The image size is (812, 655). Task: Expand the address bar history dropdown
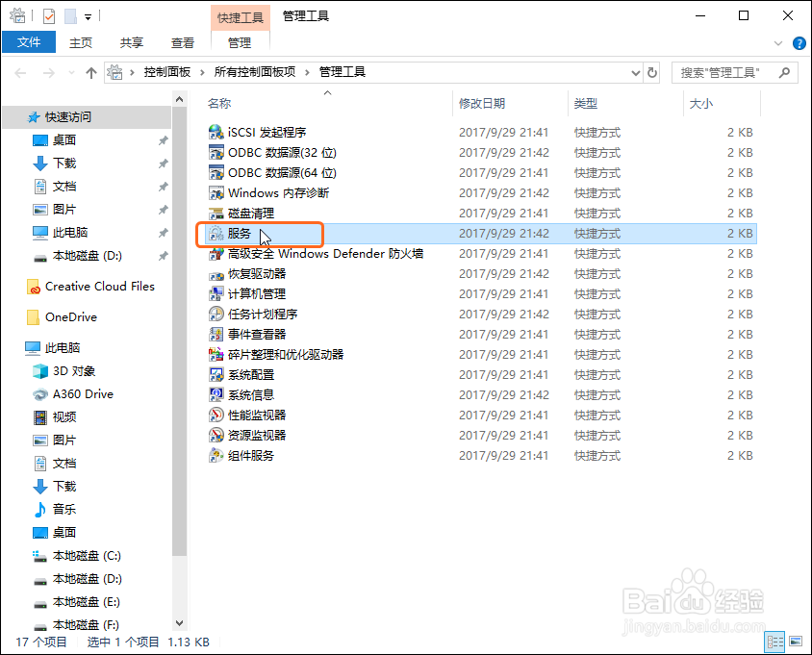[x=634, y=71]
